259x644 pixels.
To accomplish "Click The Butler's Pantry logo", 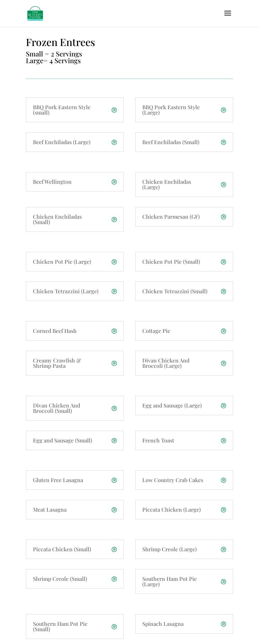I will pyautogui.click(x=35, y=13).
